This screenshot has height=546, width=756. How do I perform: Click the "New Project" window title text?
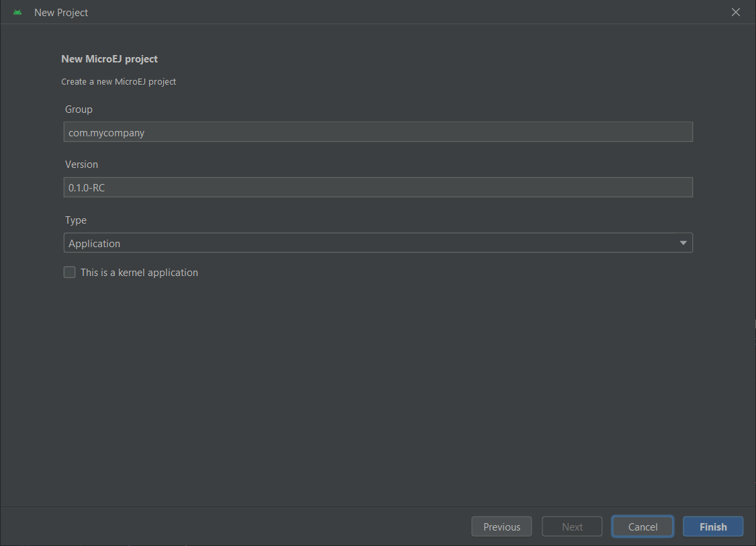tap(61, 13)
